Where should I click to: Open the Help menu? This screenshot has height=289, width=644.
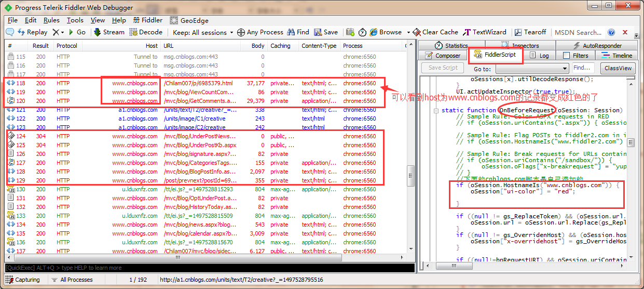[119, 20]
